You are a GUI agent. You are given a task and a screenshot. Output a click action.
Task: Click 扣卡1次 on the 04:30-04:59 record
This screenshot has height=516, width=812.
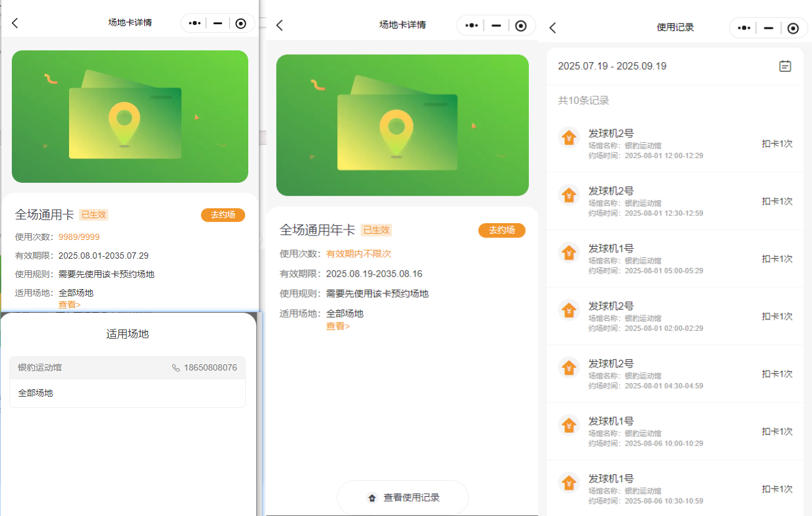coord(777,374)
